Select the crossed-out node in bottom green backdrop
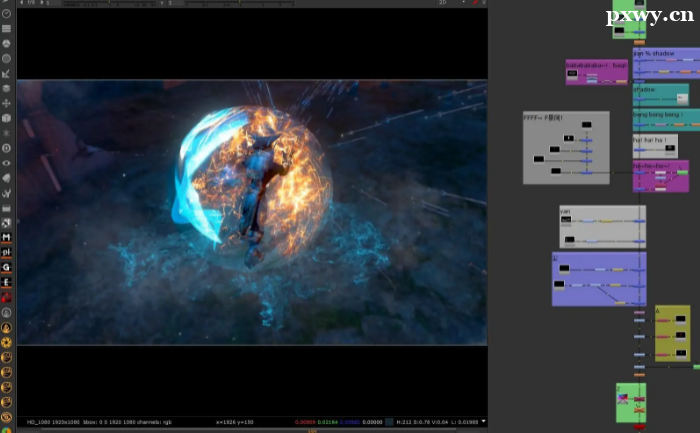 (x=639, y=410)
